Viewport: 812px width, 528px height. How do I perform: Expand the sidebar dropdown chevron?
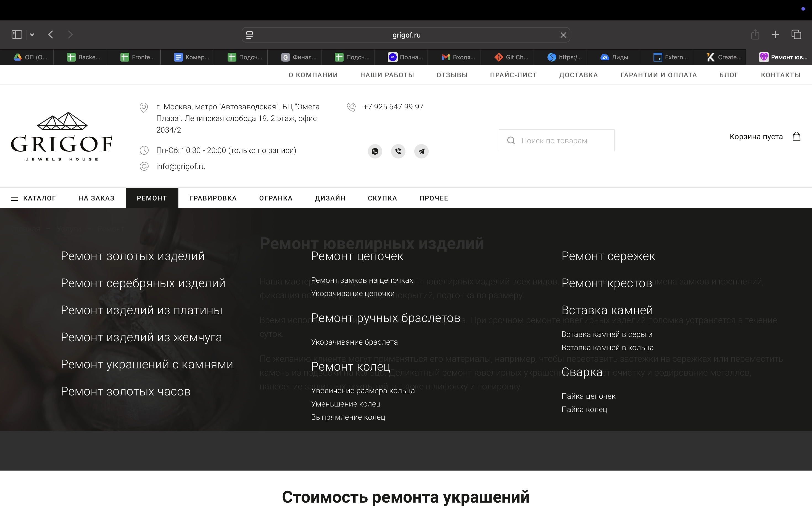pos(32,35)
